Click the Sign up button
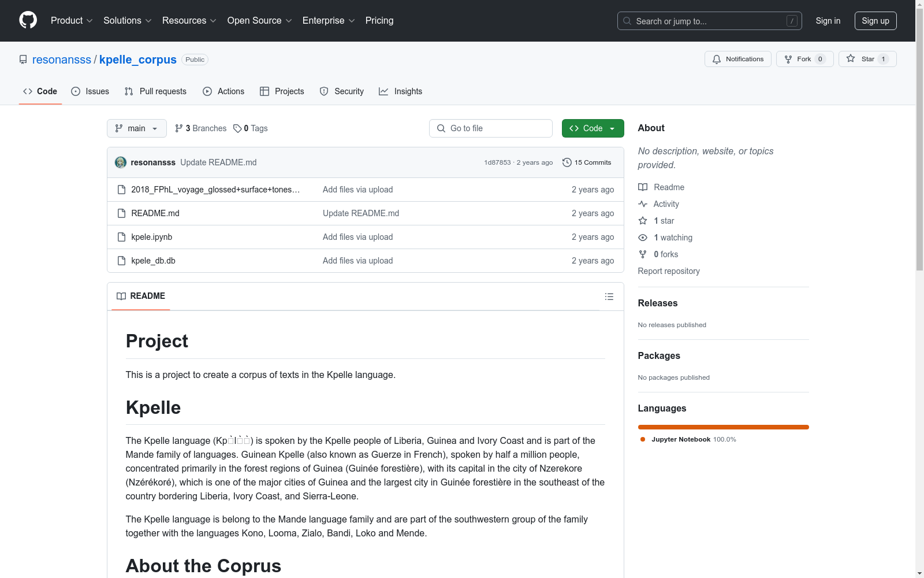Viewport: 924px width, 578px height. click(875, 21)
